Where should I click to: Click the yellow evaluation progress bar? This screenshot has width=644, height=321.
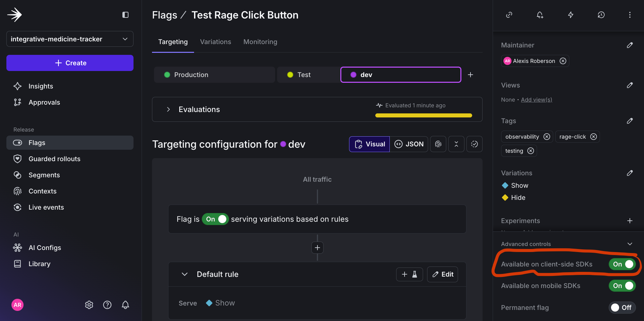tap(423, 115)
